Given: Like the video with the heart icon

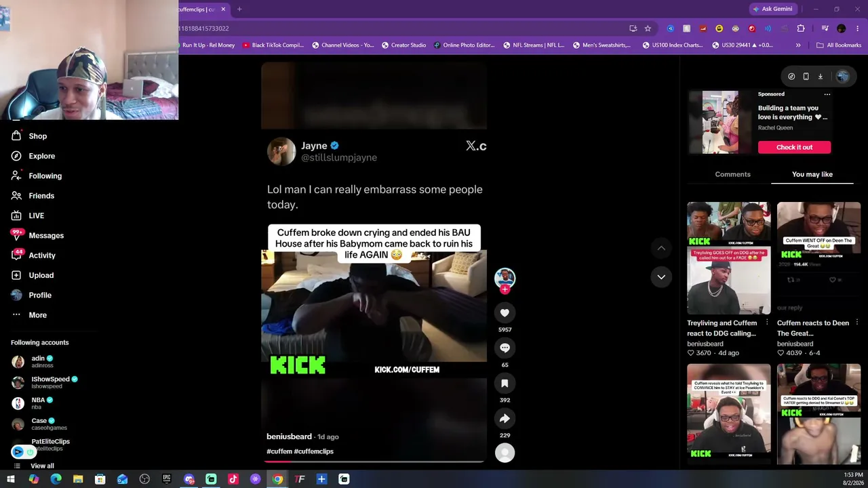Looking at the screenshot, I should click(x=505, y=312).
